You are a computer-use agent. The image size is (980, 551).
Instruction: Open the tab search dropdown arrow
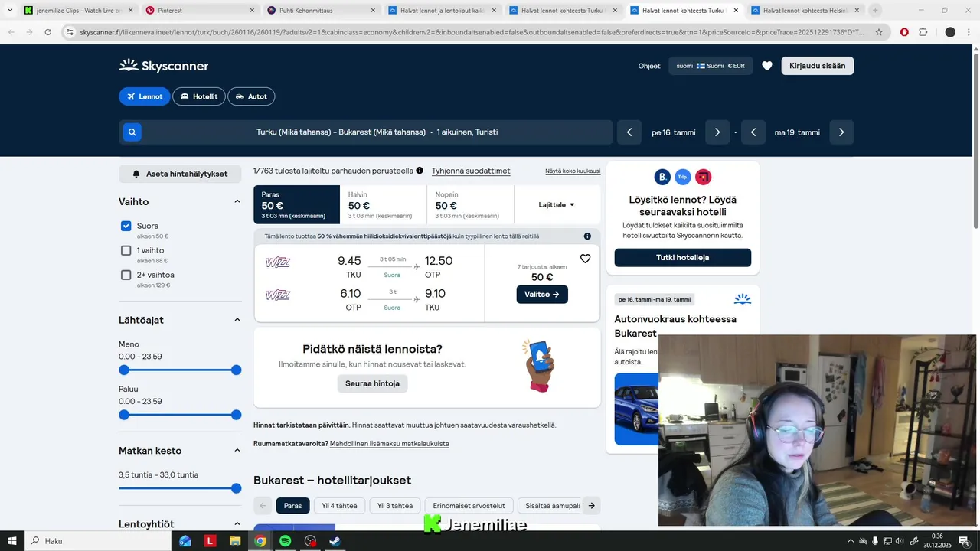pos(10,11)
